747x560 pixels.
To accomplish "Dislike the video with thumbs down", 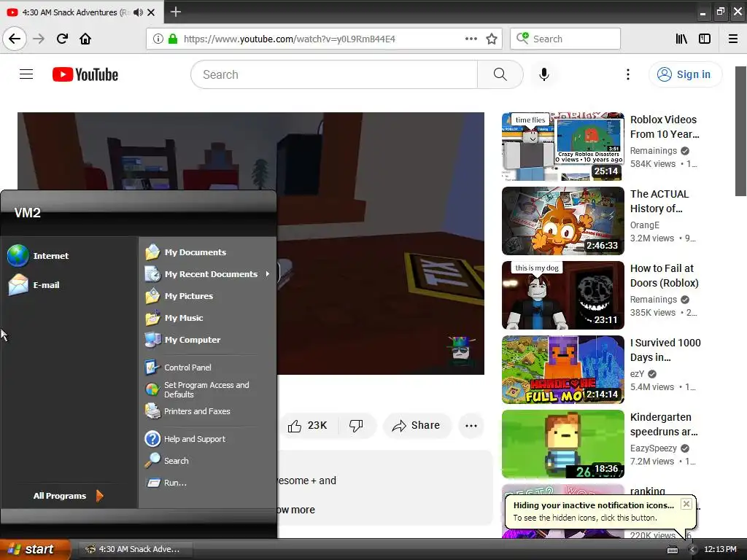I will click(x=356, y=426).
